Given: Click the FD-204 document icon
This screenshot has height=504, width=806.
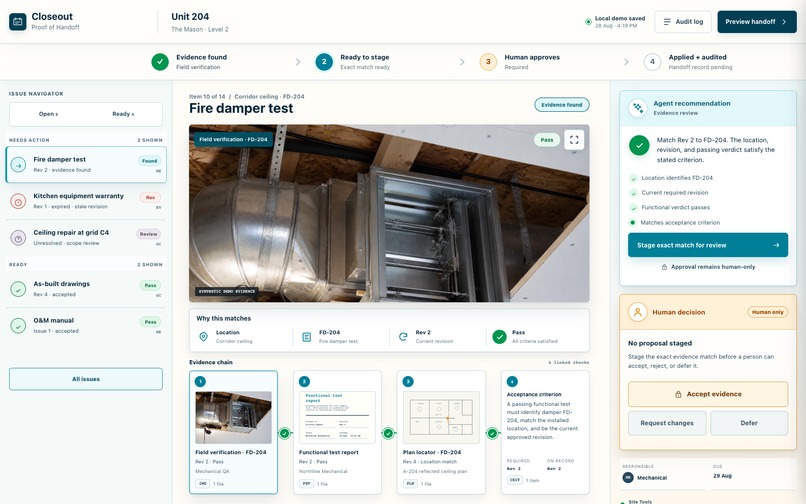Looking at the screenshot, I should [x=306, y=337].
